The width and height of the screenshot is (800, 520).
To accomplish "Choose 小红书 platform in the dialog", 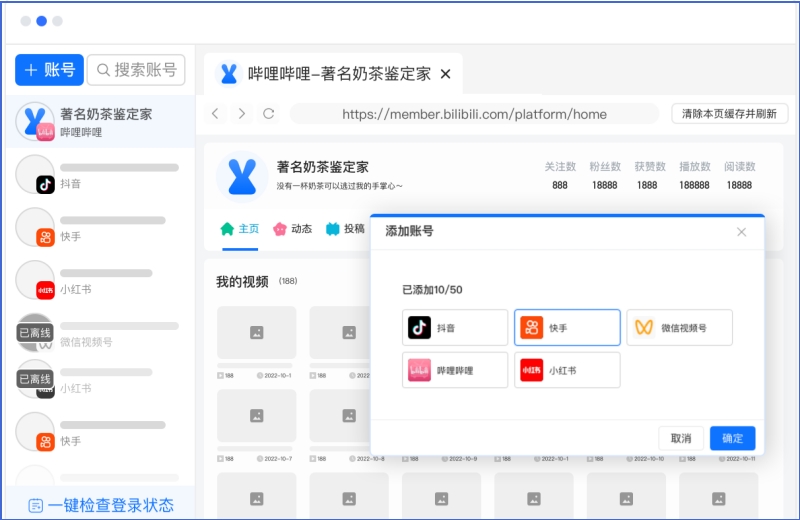I will click(567, 370).
